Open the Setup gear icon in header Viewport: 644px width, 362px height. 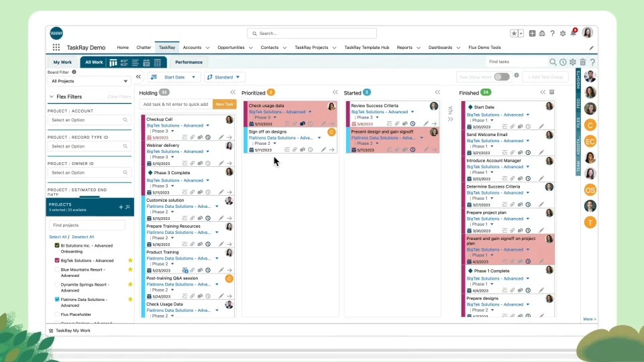coord(563,34)
